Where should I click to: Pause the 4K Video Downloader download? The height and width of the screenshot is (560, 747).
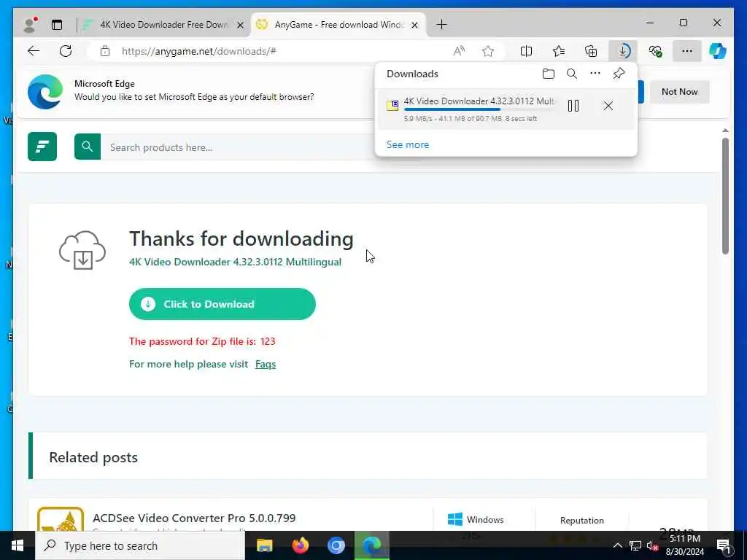[573, 106]
